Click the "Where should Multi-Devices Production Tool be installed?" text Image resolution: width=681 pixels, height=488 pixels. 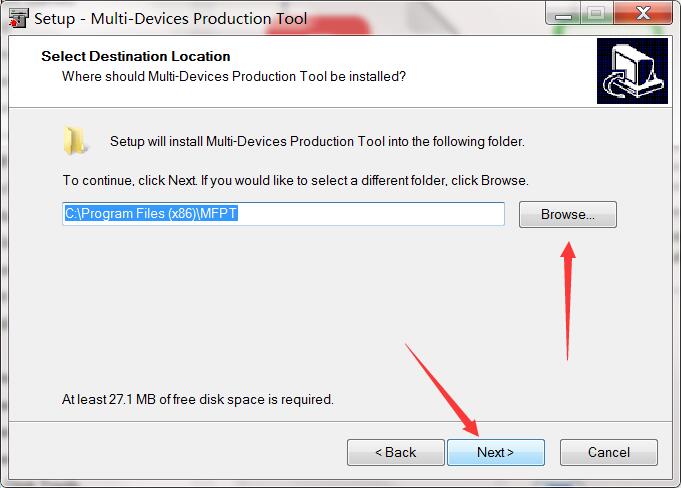(x=234, y=76)
